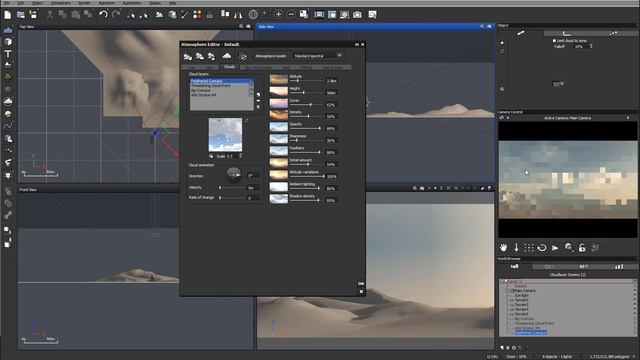Click the Shadow density preview thumbnail
The width and height of the screenshot is (640, 360).
[x=278, y=199]
